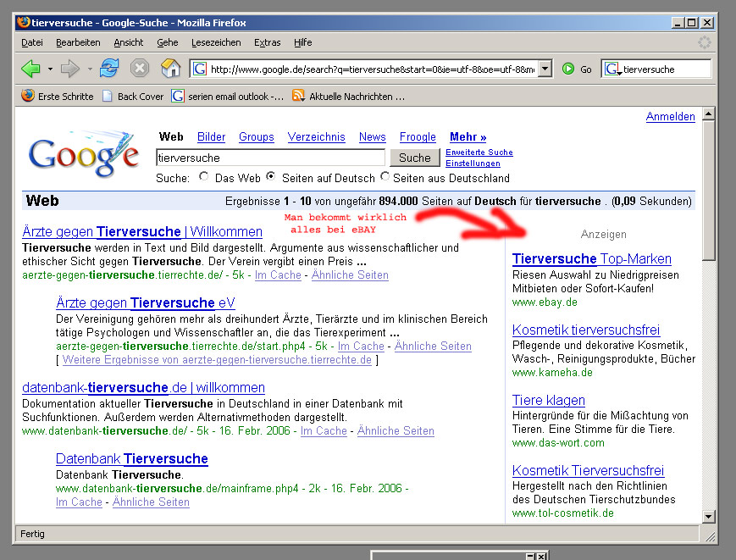The height and width of the screenshot is (560, 736).
Task: Open the Verzeichnis link
Action: (x=317, y=136)
